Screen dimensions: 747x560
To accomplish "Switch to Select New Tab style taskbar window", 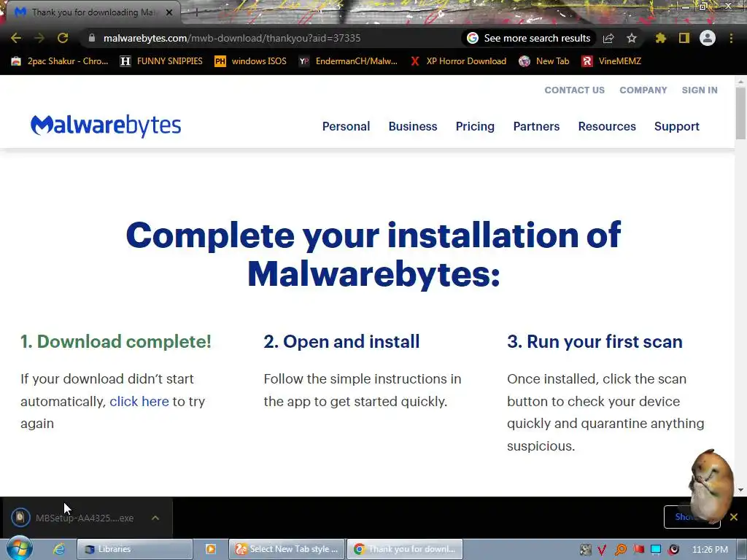I will click(x=287, y=549).
